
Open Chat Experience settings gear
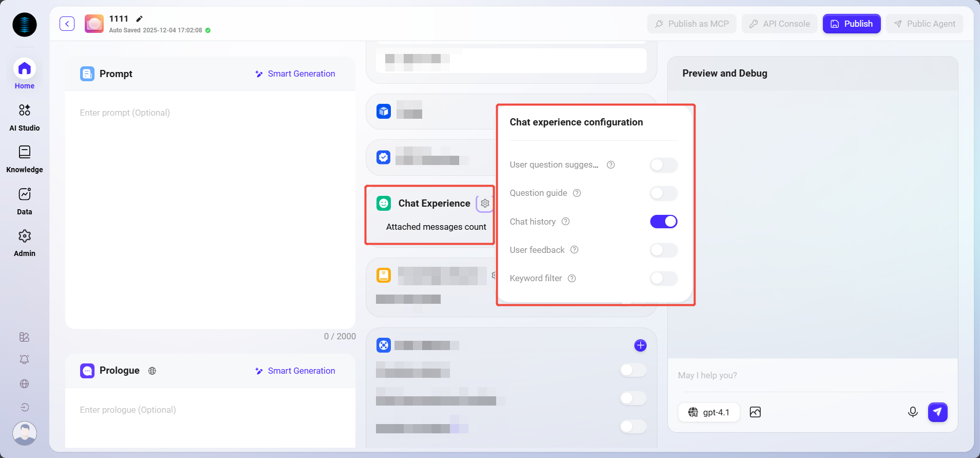(x=485, y=204)
